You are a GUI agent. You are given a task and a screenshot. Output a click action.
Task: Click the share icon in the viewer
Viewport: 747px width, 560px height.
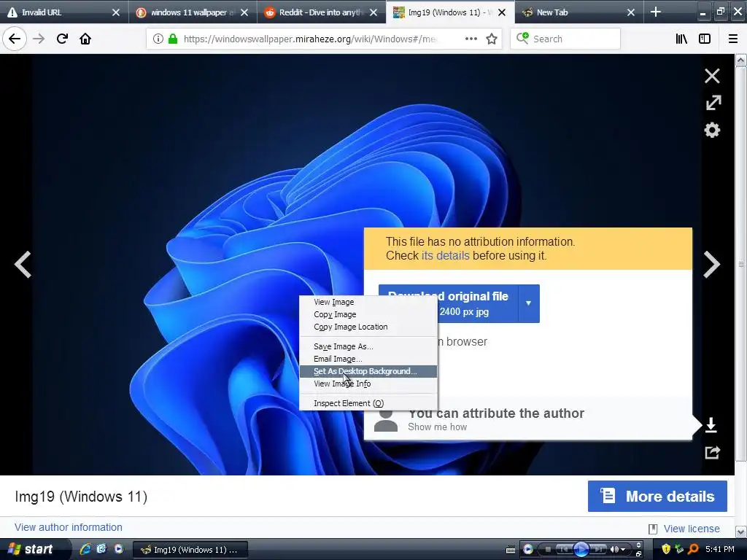712,452
